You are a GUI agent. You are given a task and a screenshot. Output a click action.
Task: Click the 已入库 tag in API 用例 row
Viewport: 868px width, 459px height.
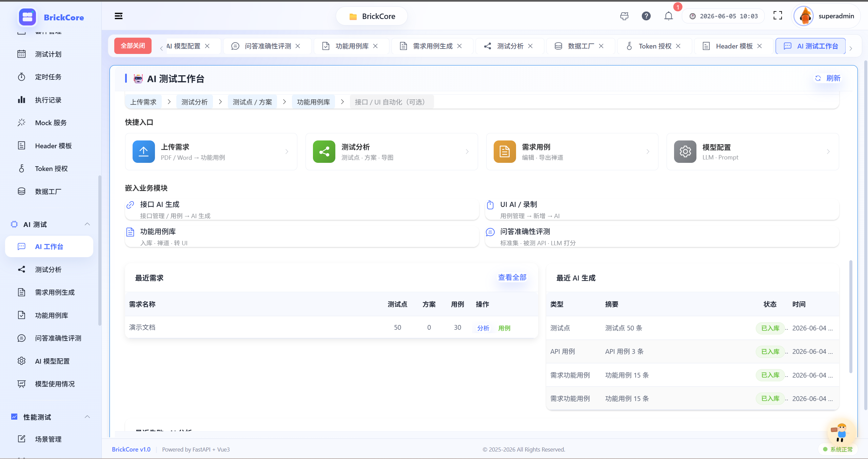(x=770, y=352)
